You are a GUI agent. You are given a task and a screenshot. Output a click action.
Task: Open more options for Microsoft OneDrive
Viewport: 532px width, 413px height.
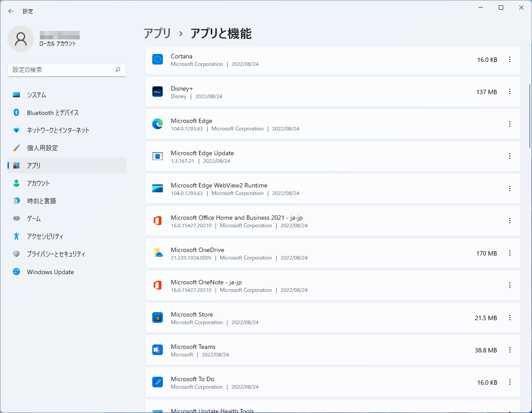pyautogui.click(x=510, y=253)
